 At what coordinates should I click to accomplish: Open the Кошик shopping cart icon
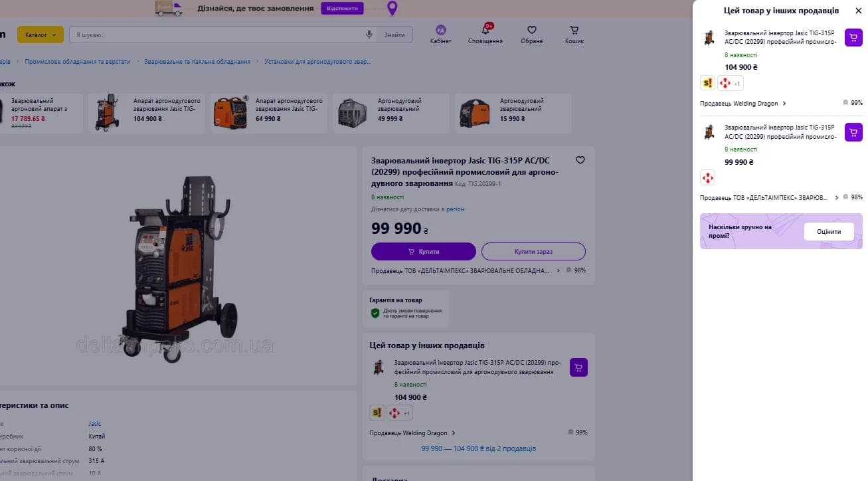[x=574, y=31]
